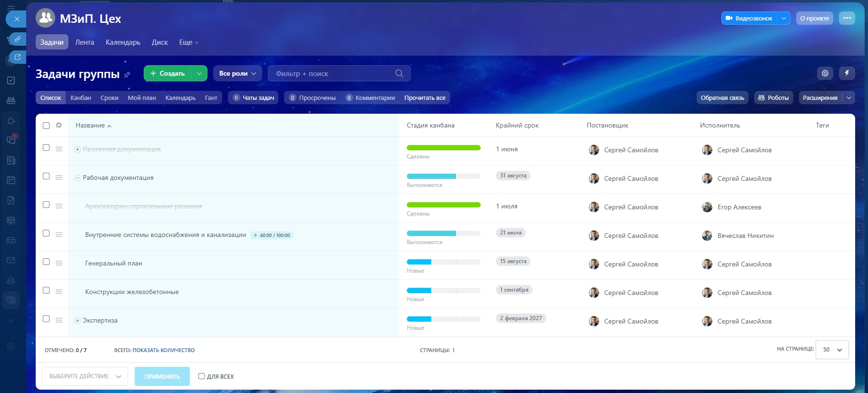Screen dimensions: 868x393
Task: Switch to the Канбан view
Action: point(81,98)
